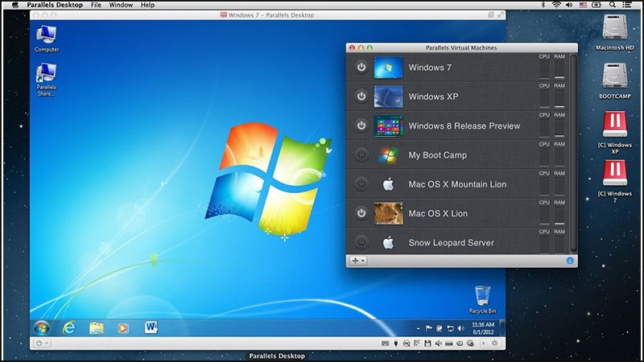The image size is (644, 362).
Task: Click the Bluetooth icon in the menu bar
Action: (543, 5)
